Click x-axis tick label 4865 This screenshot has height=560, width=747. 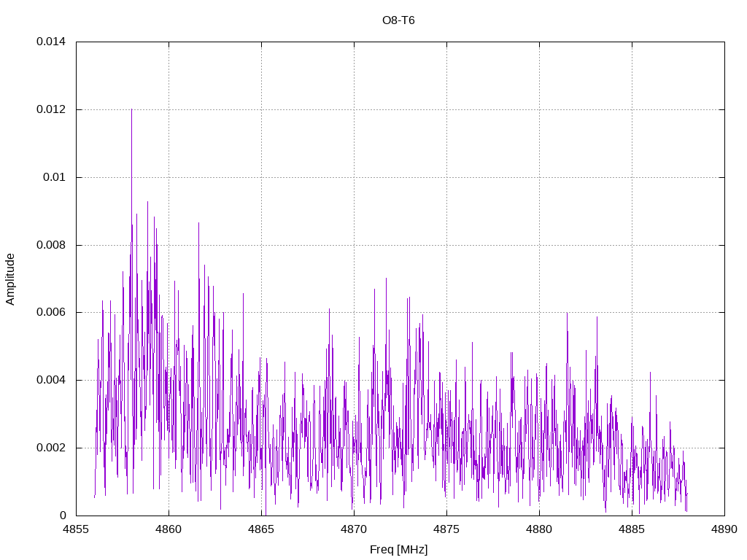262,529
